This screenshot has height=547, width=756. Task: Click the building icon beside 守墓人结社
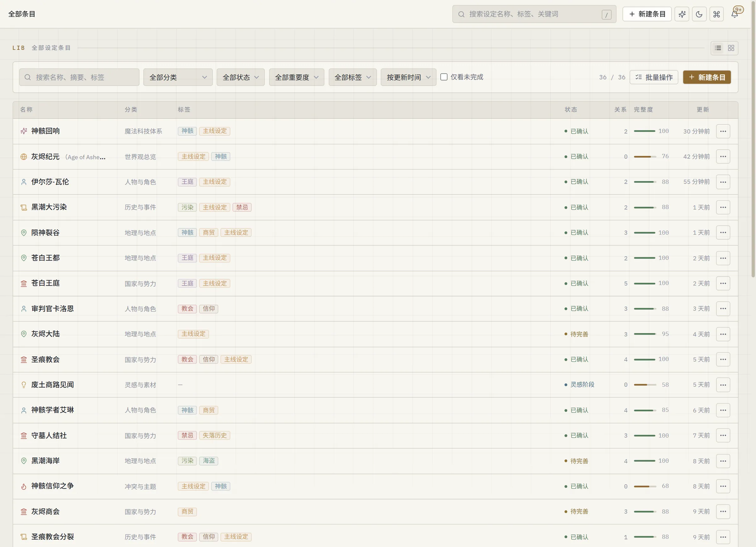pos(24,436)
